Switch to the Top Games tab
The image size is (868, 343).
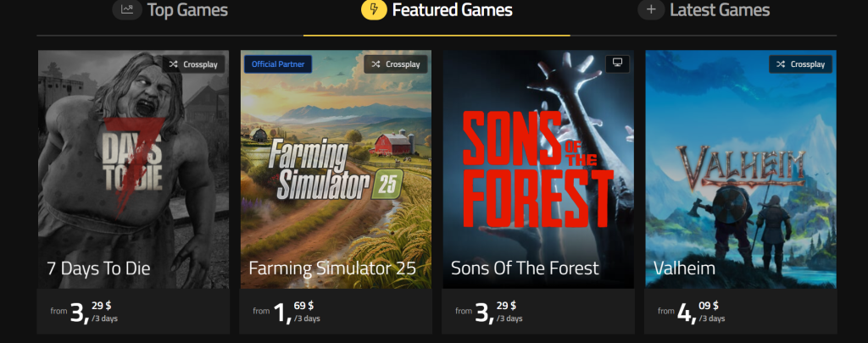pyautogui.click(x=186, y=10)
